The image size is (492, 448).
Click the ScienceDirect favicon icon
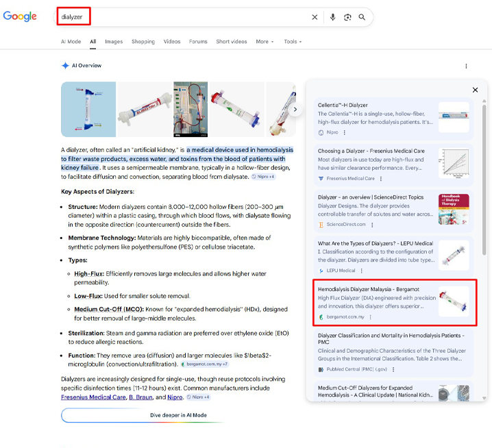[321, 225]
